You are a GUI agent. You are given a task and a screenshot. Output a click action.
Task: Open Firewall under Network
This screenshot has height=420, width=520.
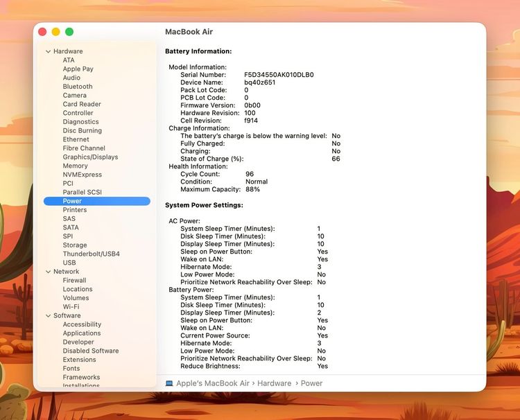click(x=74, y=281)
